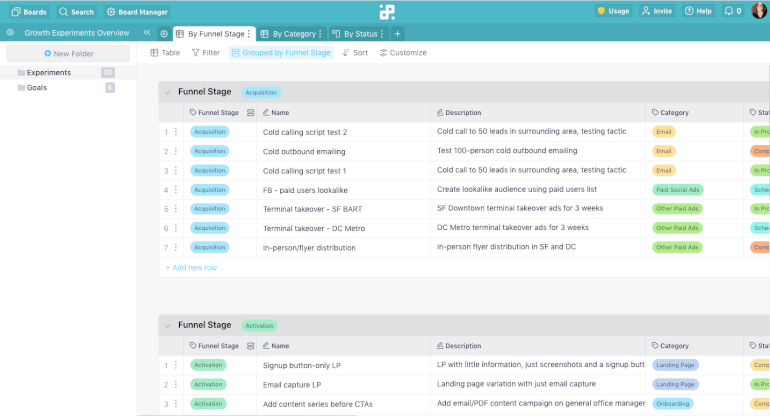
Task: Click Landing Page tag for Signup button-only LP
Action: [675, 365]
